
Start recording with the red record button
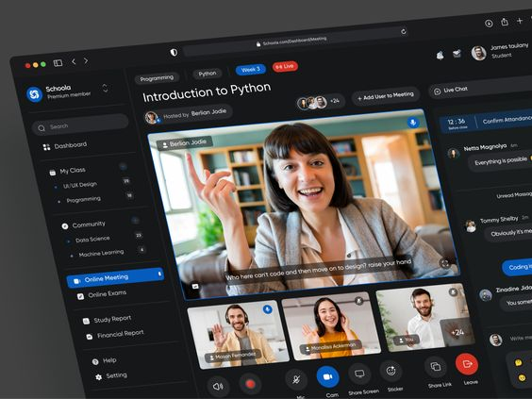250,384
